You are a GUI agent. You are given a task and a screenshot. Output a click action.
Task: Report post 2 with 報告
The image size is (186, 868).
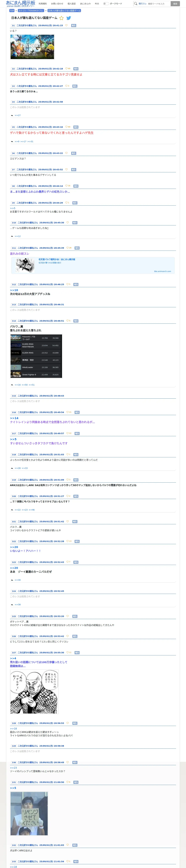[76, 69]
